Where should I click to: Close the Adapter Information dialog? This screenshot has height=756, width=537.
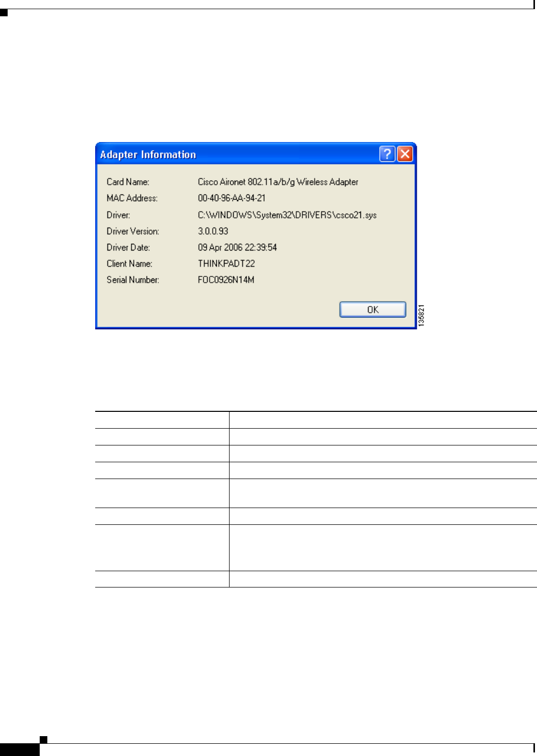[405, 154]
